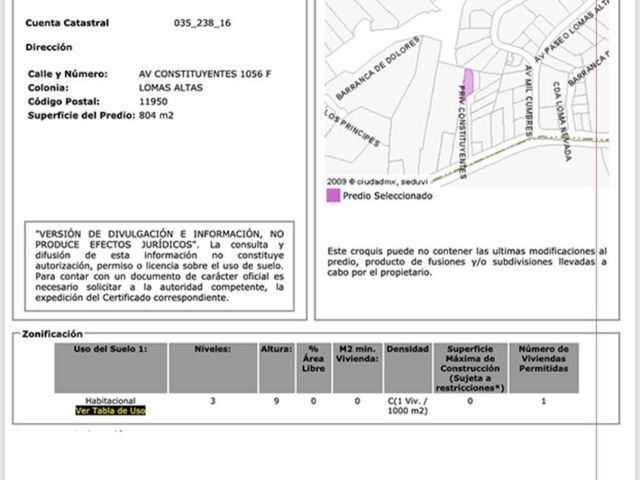The image size is (640, 480).
Task: Select the Niveles column header
Action: 213,368
